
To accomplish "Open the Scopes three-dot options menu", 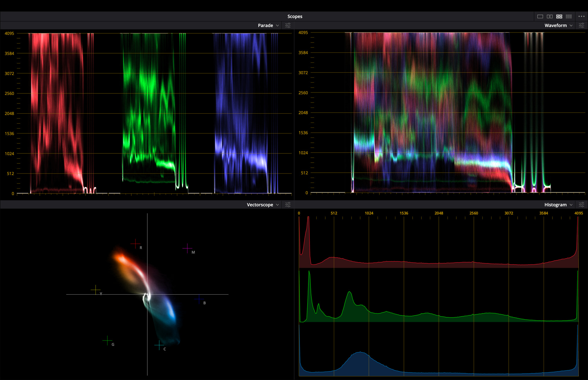I will coord(581,17).
